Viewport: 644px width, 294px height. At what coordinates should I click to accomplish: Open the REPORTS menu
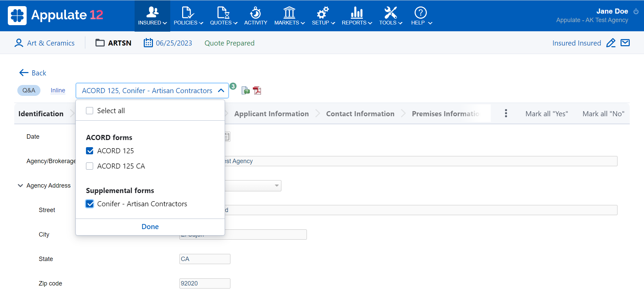point(357,16)
